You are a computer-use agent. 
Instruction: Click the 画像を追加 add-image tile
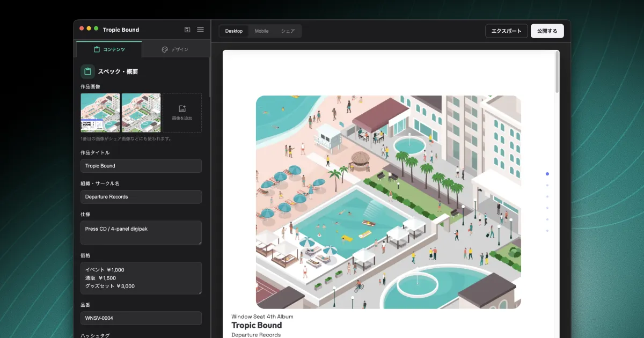(182, 113)
